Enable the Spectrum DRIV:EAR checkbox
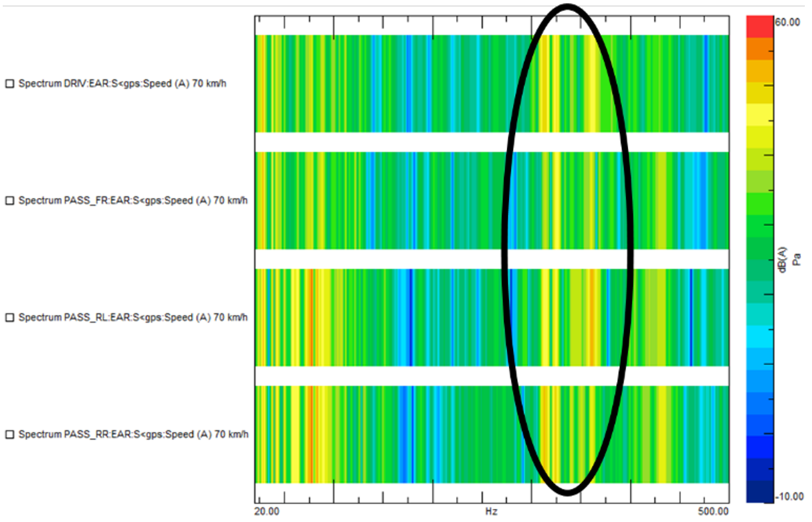 9,84
